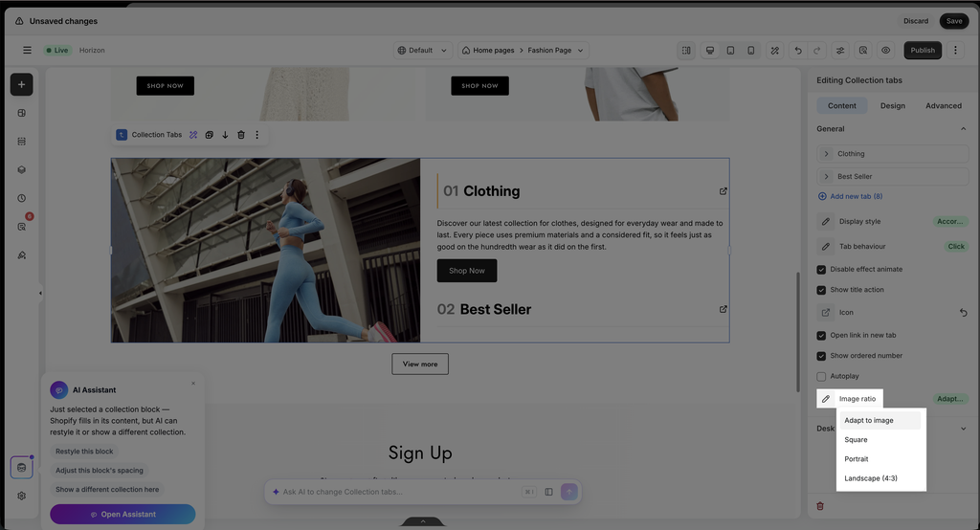
Task: Open the Fashion Page selector dropdown
Action: click(556, 51)
